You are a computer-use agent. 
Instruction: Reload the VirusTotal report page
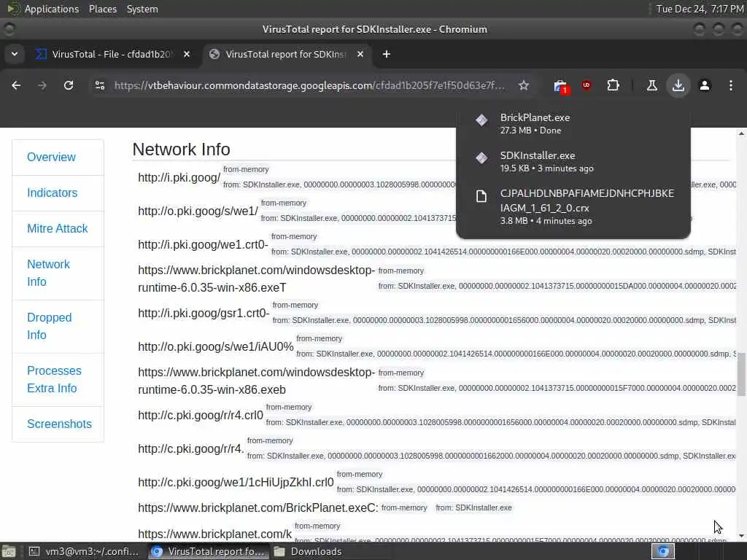point(69,85)
